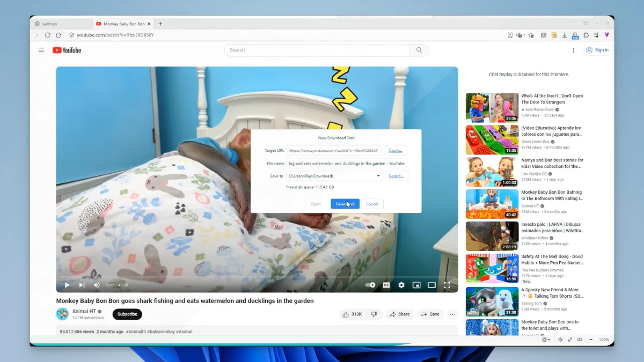Open the YouTube hamburger guide menu
The image size is (644, 362).
pyautogui.click(x=41, y=50)
